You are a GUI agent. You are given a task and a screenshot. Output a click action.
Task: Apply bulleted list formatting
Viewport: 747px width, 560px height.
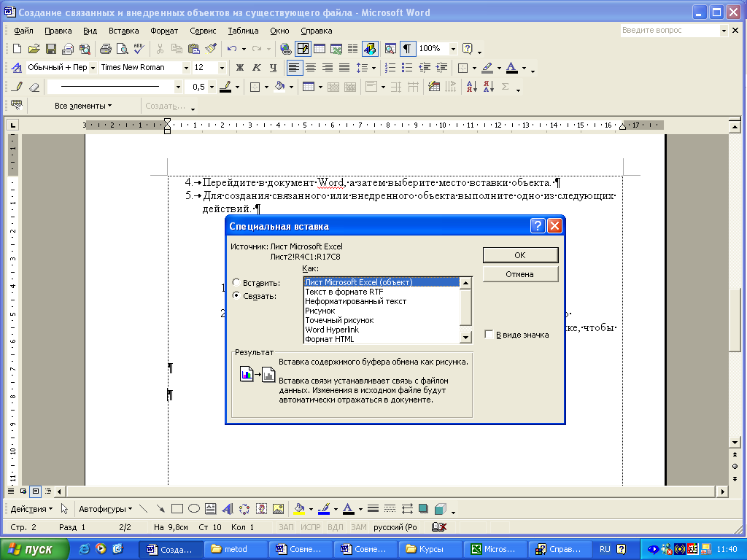coord(407,68)
